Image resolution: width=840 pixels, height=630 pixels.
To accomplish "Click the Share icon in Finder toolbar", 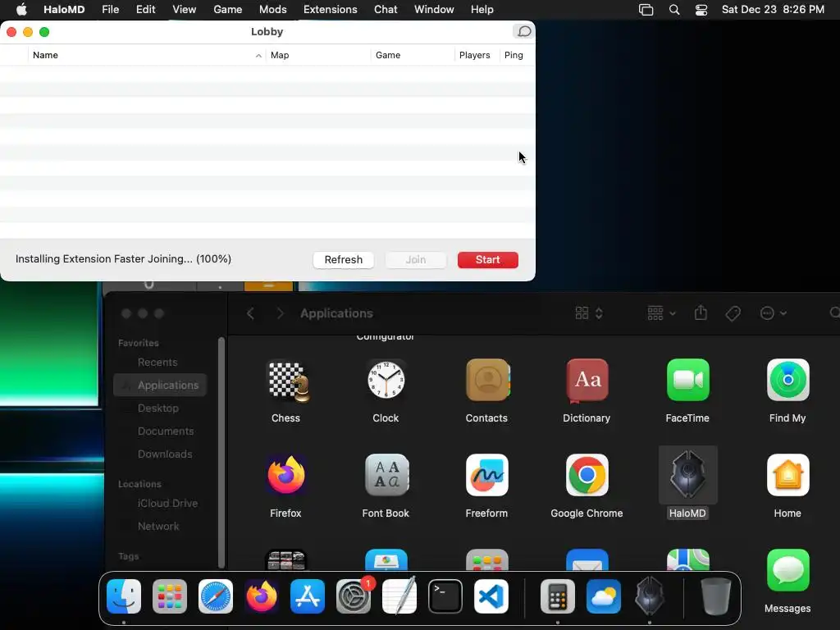I will (701, 313).
